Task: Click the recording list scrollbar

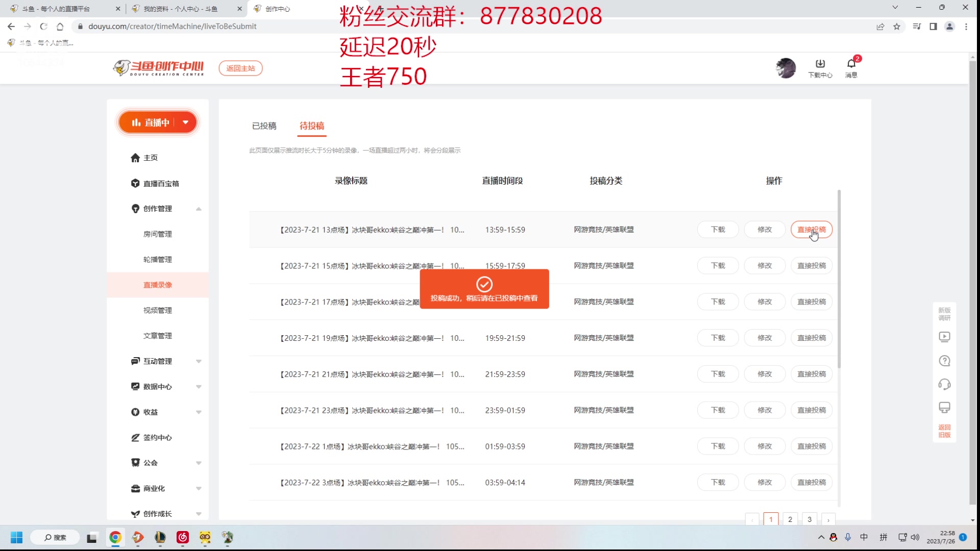Action: click(839, 279)
